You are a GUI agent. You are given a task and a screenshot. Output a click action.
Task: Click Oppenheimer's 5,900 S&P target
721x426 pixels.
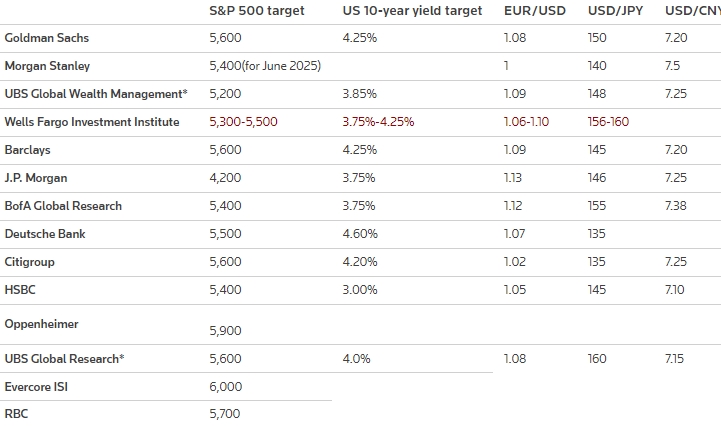click(226, 331)
